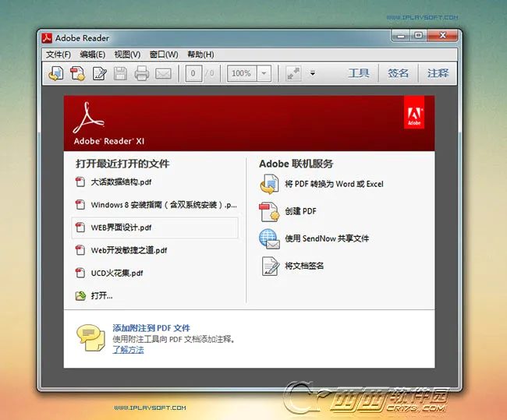
Task: Click the sign document pen toolbar icon
Action: 99,73
